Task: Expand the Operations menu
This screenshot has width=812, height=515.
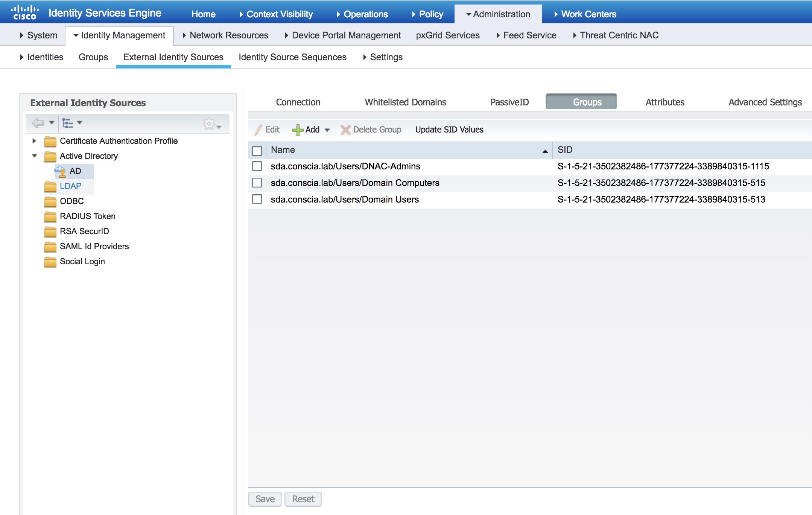Action: [362, 14]
